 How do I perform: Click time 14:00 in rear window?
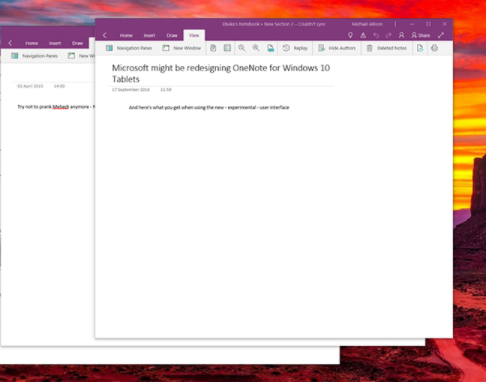pos(59,86)
